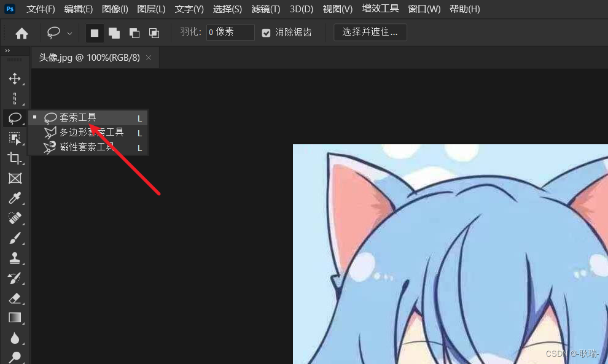Select the Blur tool
Screen dimensions: 608x364
[15, 338]
